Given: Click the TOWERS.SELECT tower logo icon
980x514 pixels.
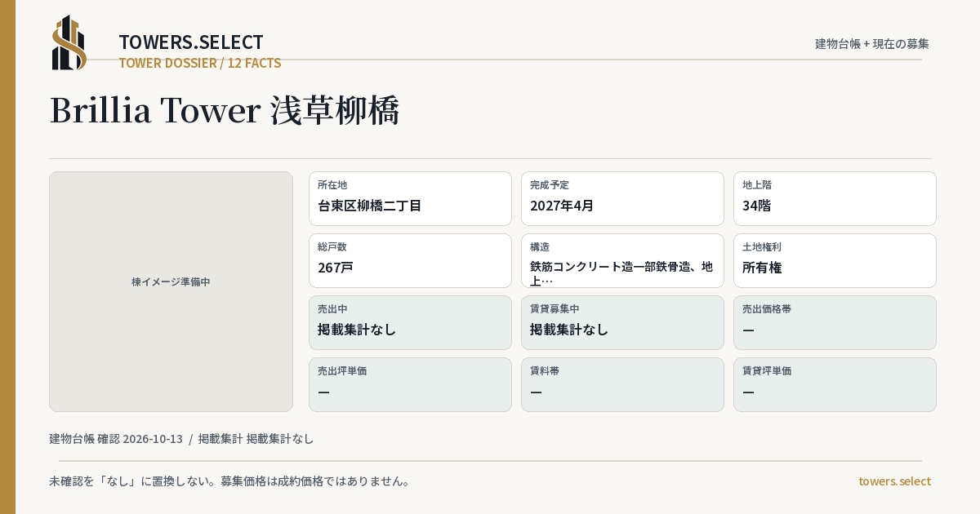Looking at the screenshot, I should pyautogui.click(x=69, y=42).
